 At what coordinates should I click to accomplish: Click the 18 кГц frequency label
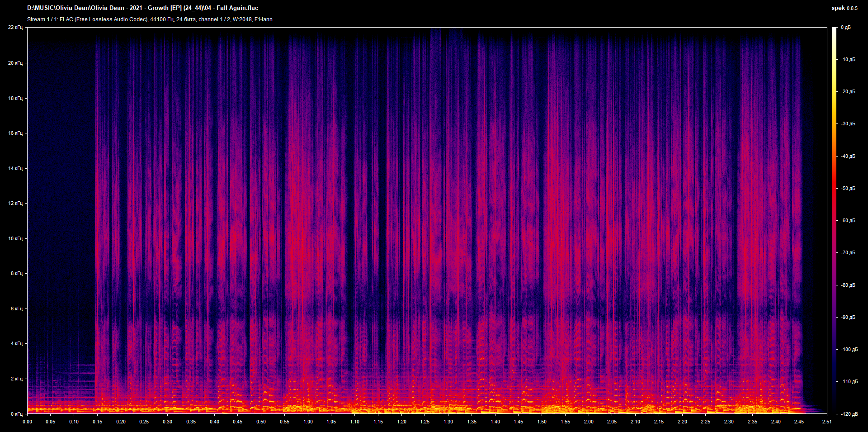tap(15, 98)
